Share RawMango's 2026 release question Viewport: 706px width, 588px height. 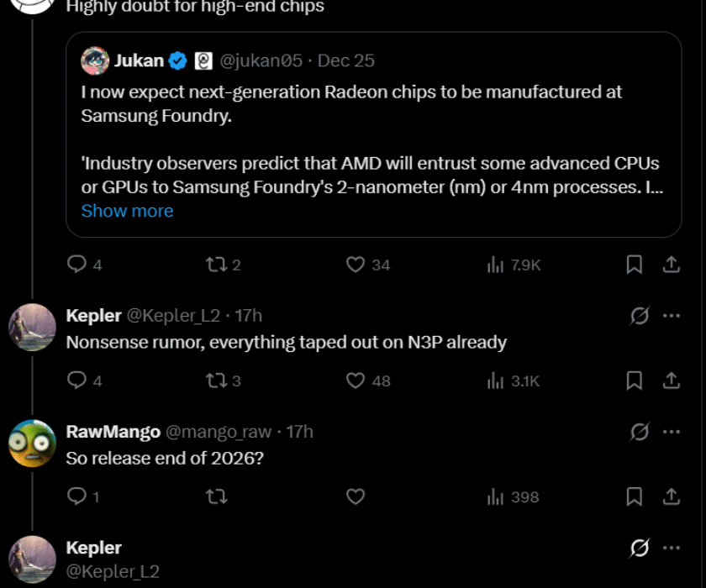[673, 496]
